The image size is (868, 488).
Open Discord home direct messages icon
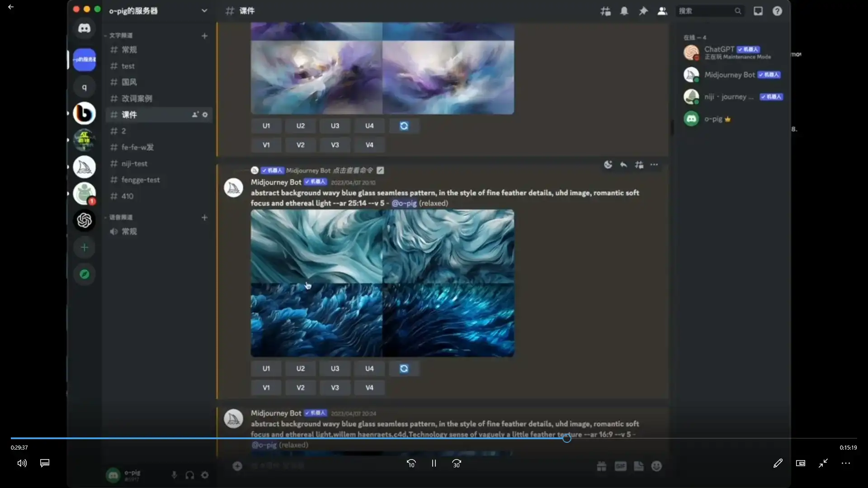[x=84, y=28]
